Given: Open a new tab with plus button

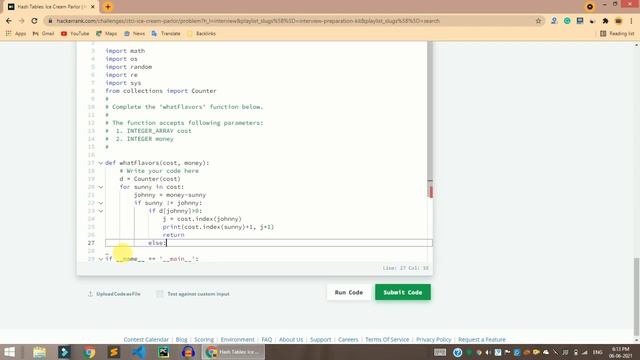Looking at the screenshot, I should pyautogui.click(x=108, y=7).
